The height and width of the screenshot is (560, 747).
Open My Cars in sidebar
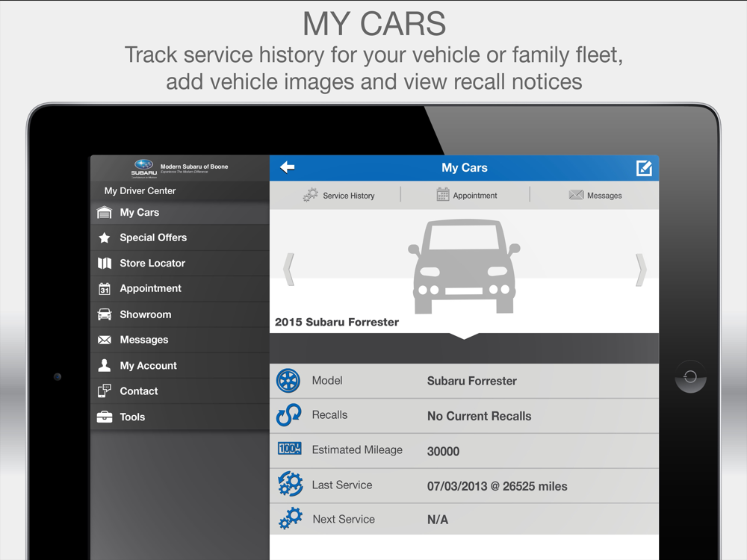pyautogui.click(x=180, y=212)
